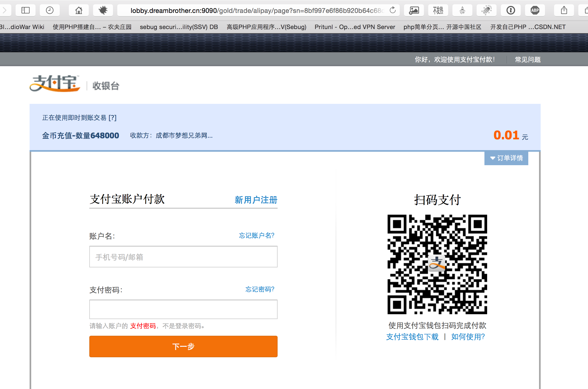This screenshot has height=389, width=588.
Task: Go to the home page icon
Action: click(79, 10)
